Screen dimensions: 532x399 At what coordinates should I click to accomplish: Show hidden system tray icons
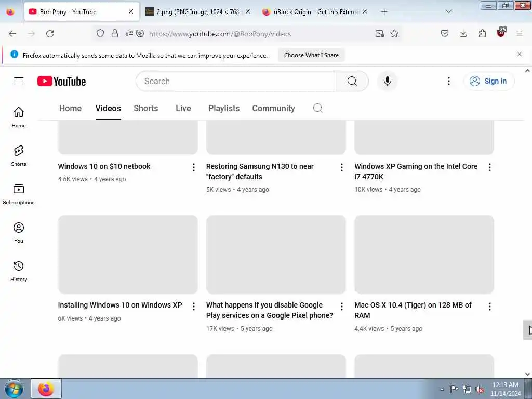coord(442,389)
